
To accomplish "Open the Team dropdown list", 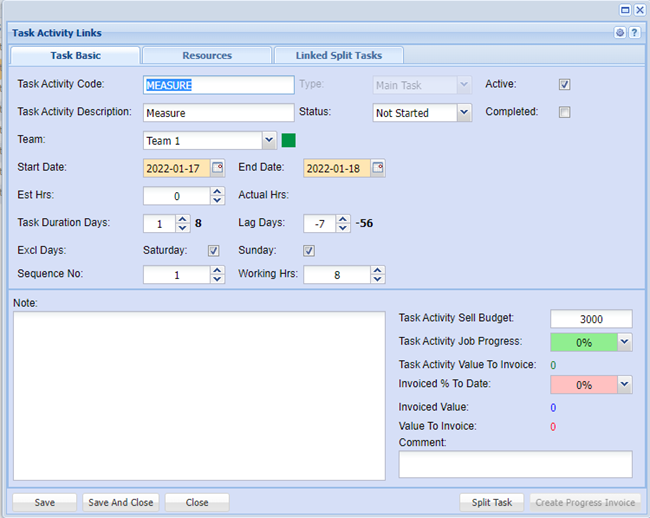I will [269, 141].
